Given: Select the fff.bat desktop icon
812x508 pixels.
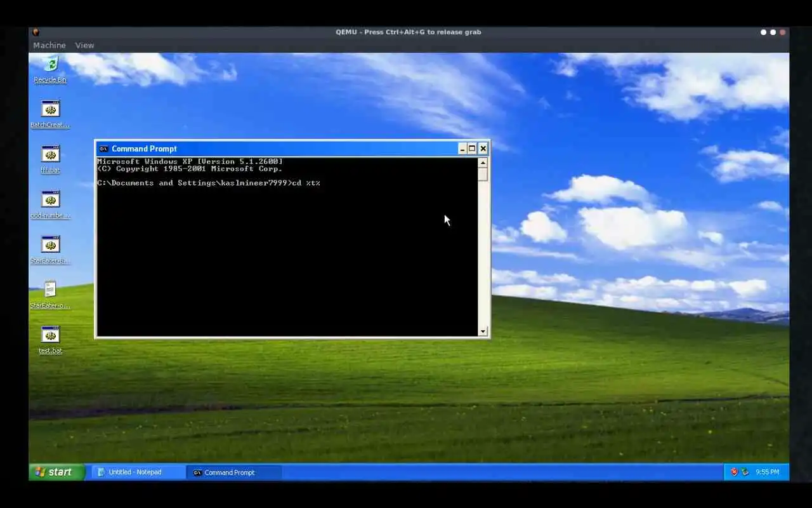Looking at the screenshot, I should (50, 159).
